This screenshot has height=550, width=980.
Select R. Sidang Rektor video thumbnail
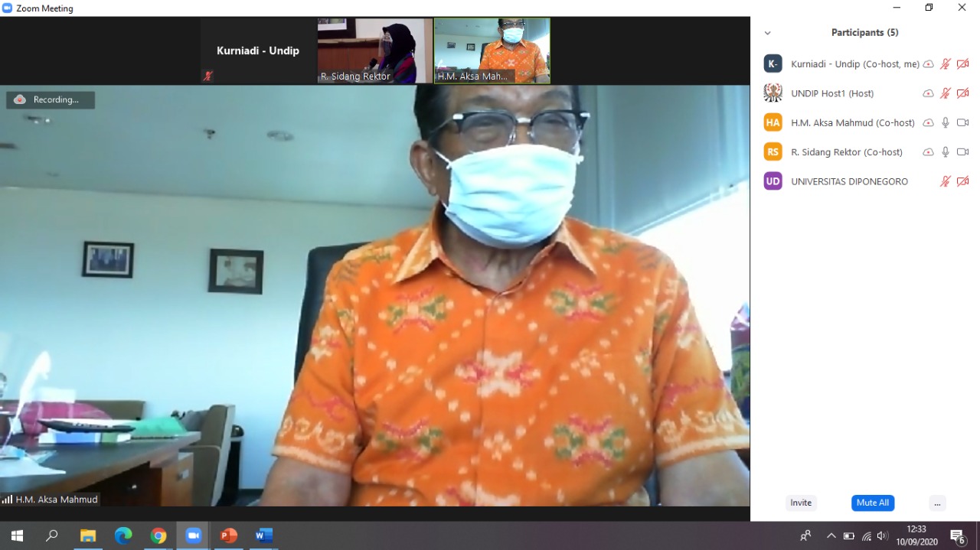coord(375,50)
